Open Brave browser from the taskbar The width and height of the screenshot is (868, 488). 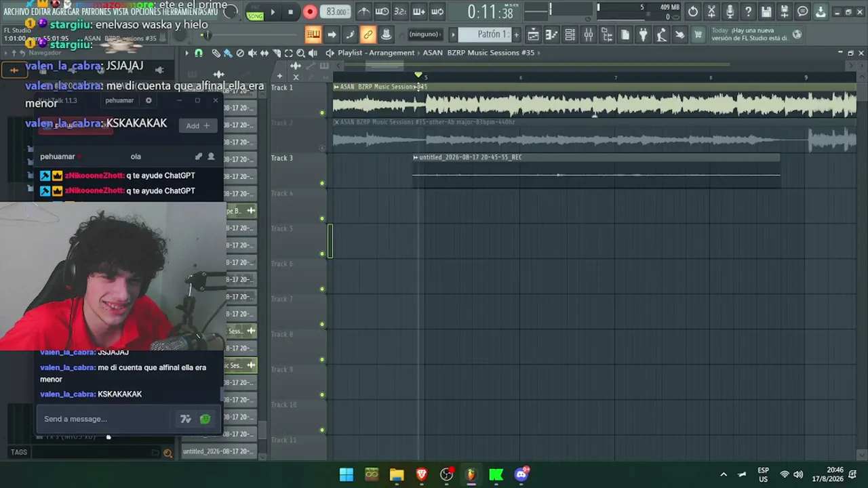tap(422, 474)
